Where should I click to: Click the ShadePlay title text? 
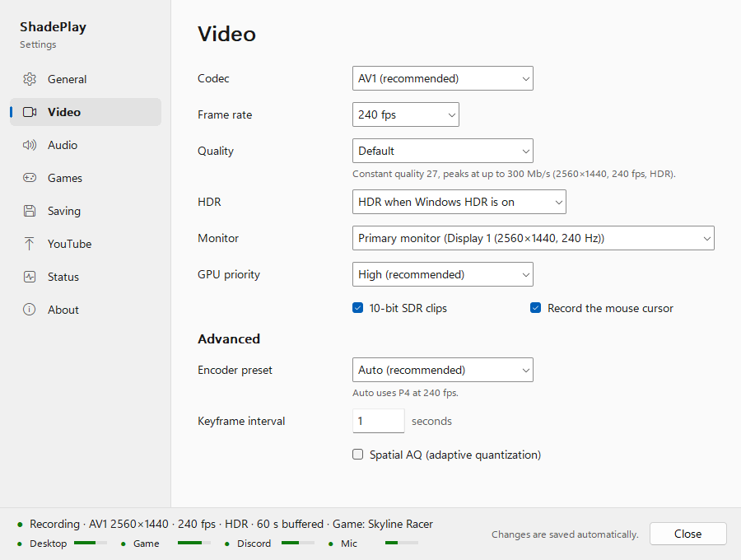click(x=53, y=27)
